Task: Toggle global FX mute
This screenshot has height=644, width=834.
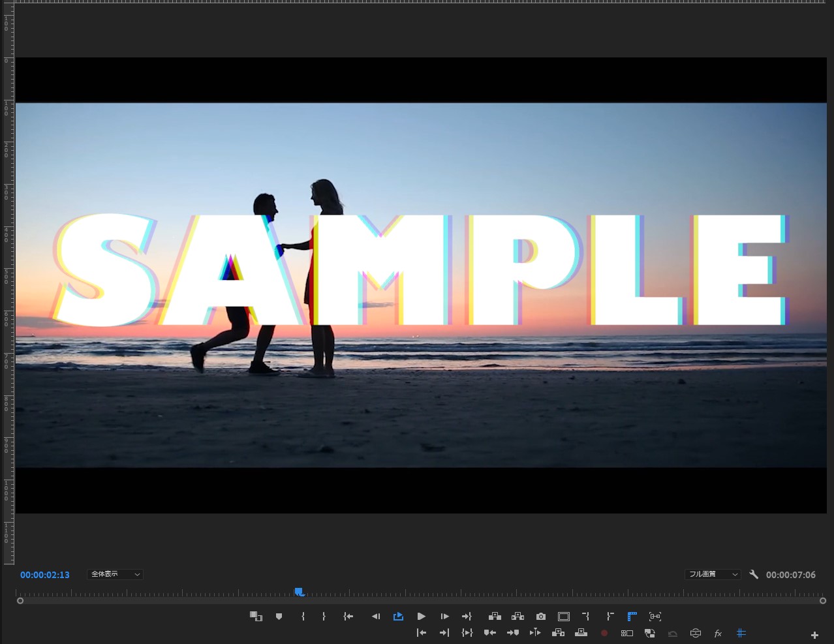Action: 718,633
